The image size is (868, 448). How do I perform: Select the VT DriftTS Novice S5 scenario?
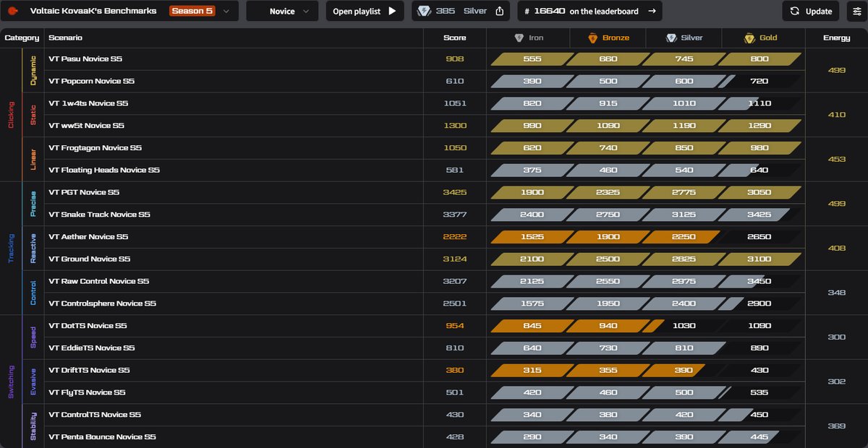[89, 370]
